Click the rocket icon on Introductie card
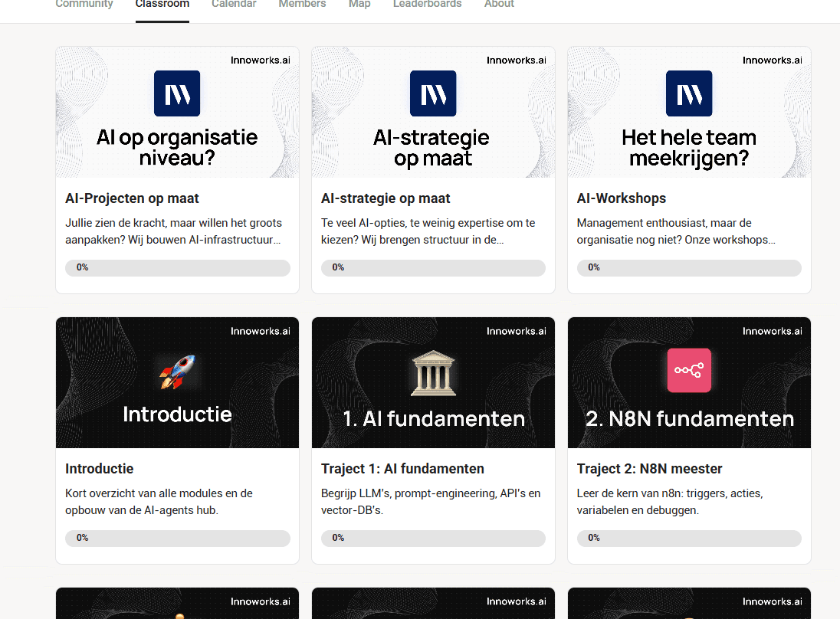Screen dimensions: 840x619 (x=177, y=372)
